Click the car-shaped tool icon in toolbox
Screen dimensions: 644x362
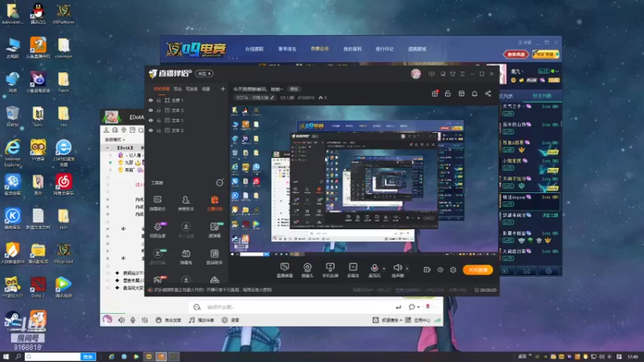coord(214,280)
